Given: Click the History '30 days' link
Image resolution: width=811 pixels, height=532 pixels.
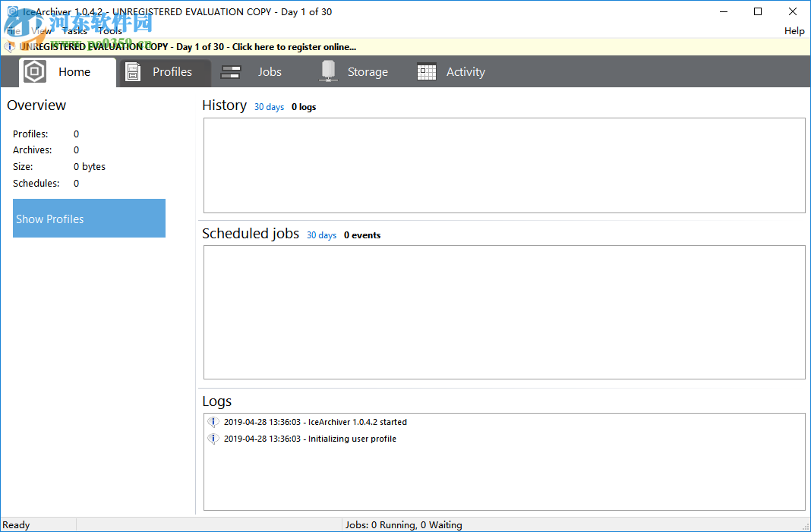Looking at the screenshot, I should tap(269, 107).
